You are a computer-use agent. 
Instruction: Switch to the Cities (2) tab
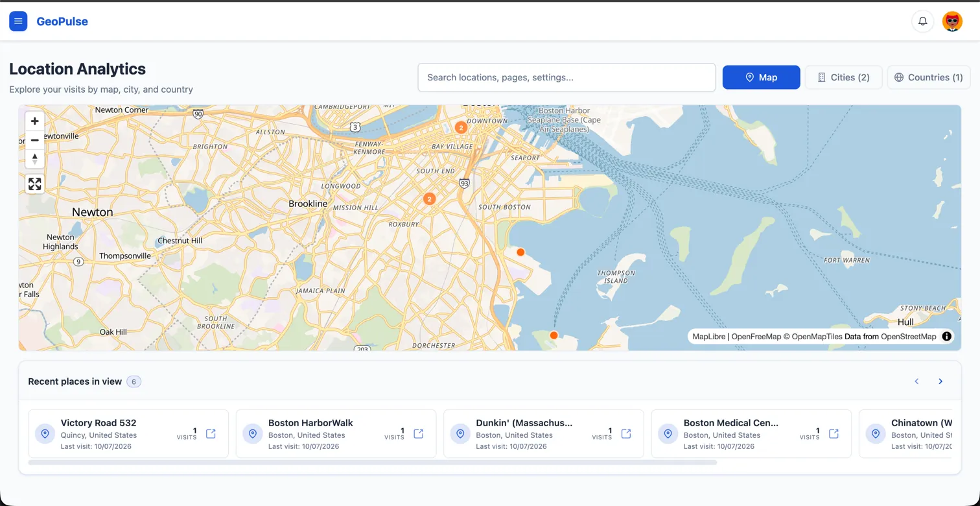(843, 77)
